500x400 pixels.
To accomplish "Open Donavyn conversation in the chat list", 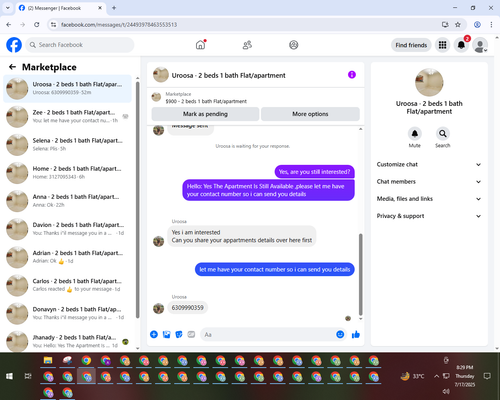I will coord(67,314).
